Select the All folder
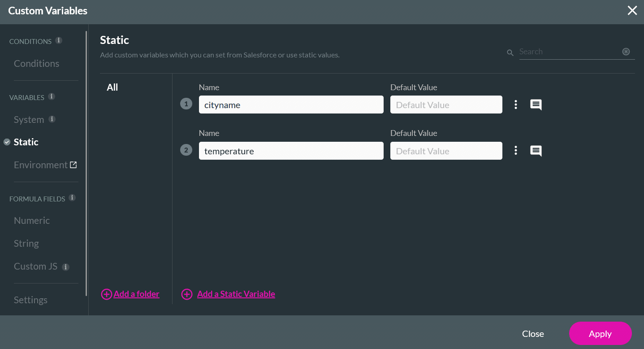 coord(112,87)
